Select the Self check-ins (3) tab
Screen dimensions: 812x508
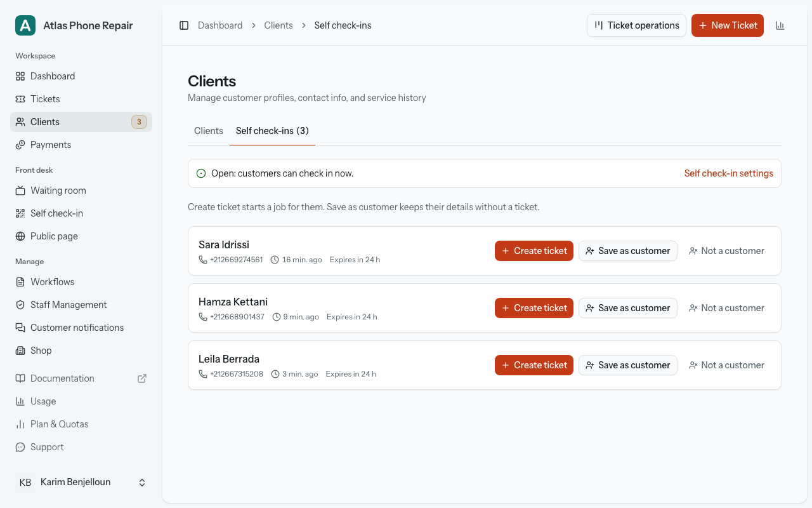272,131
